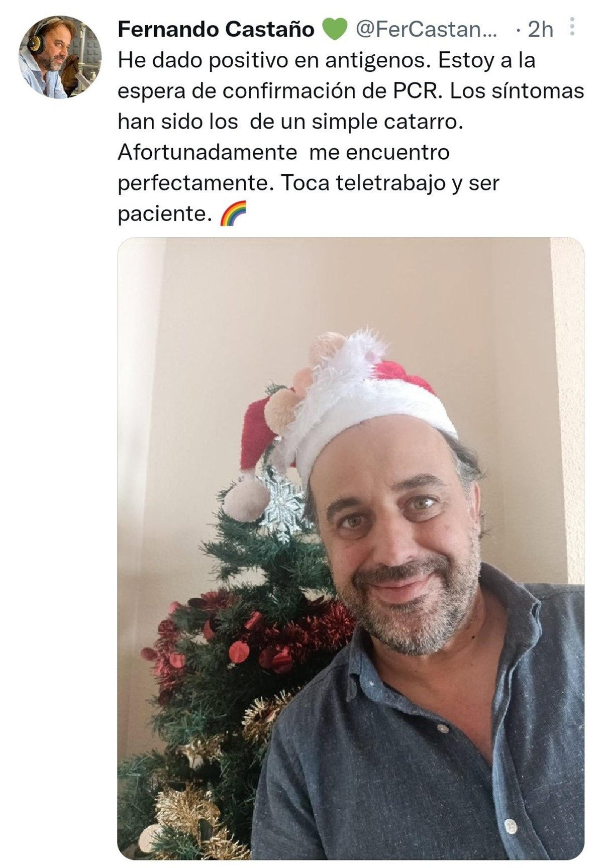Open tweet via the 2h timestamp
Viewport: 603px width, 868px height.
(540, 30)
